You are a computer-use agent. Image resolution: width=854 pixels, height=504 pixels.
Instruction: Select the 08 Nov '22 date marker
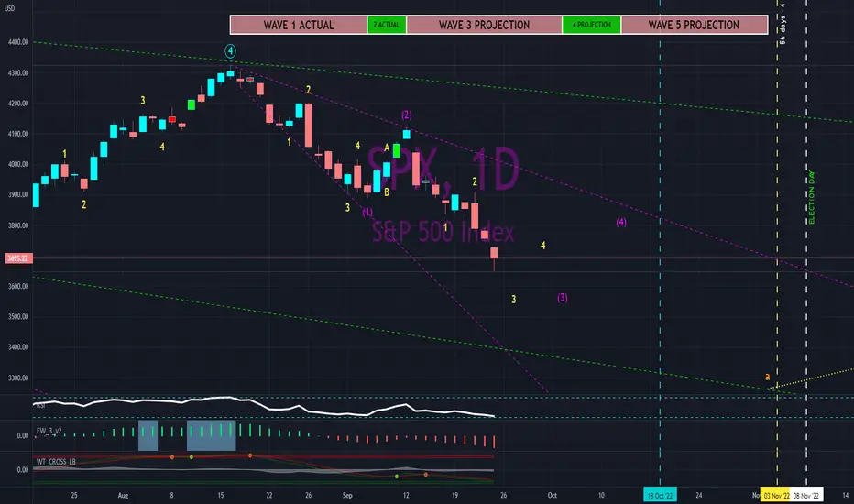coord(806,495)
